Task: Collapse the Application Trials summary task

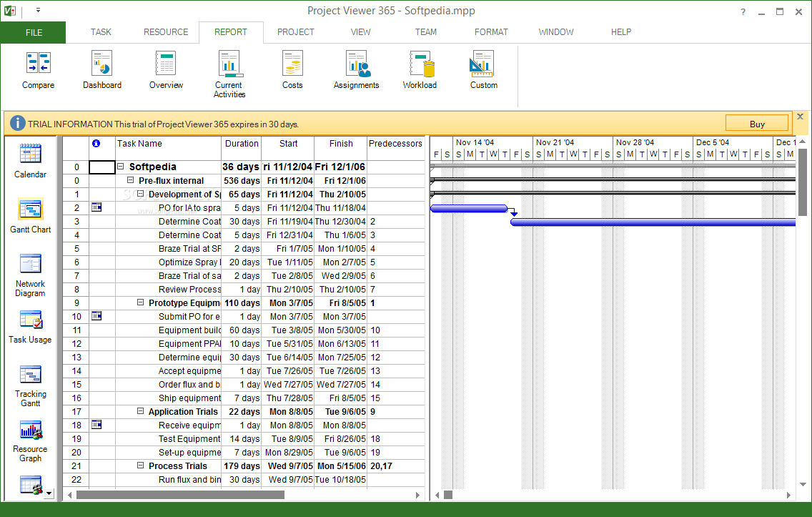Action: tap(140, 411)
